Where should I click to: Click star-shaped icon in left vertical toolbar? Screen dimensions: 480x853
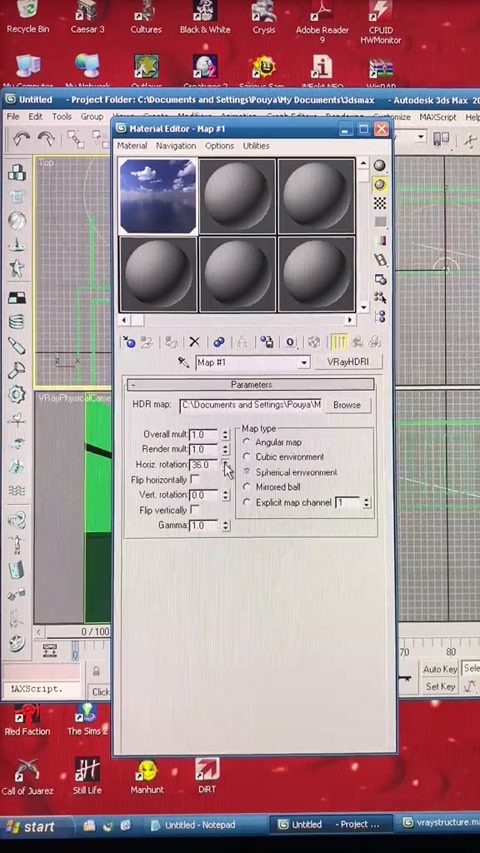tap(17, 268)
